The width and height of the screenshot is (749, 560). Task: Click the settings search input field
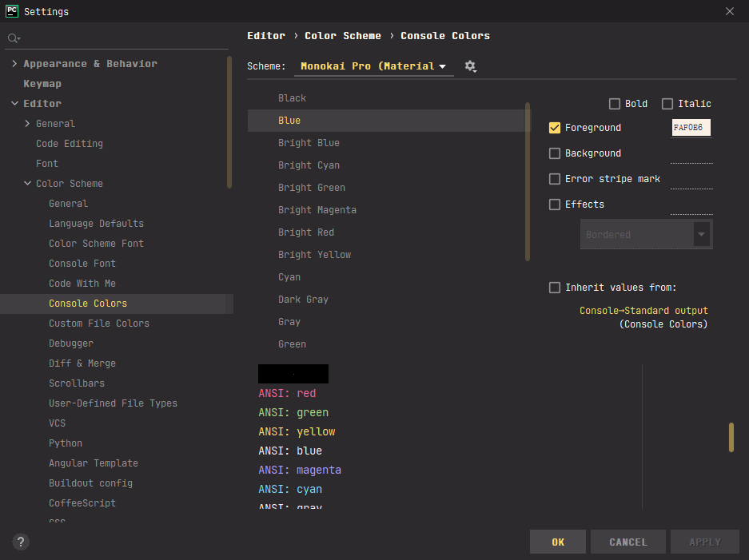[x=120, y=38]
